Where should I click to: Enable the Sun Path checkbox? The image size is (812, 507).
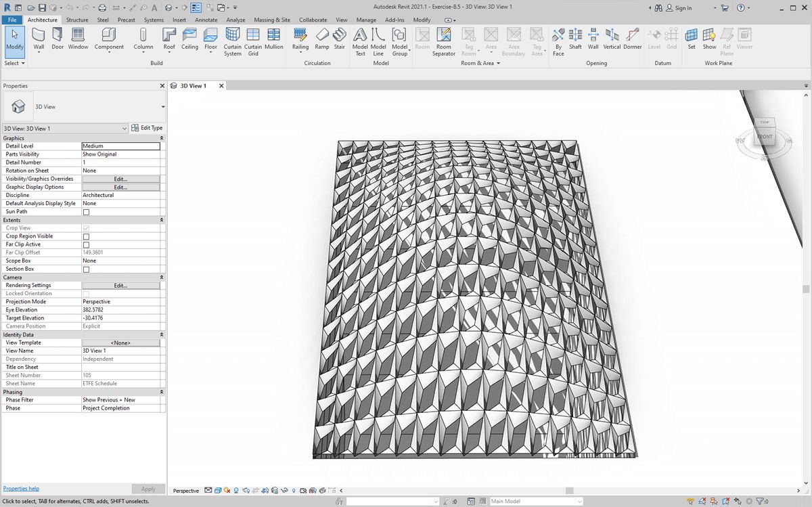86,212
